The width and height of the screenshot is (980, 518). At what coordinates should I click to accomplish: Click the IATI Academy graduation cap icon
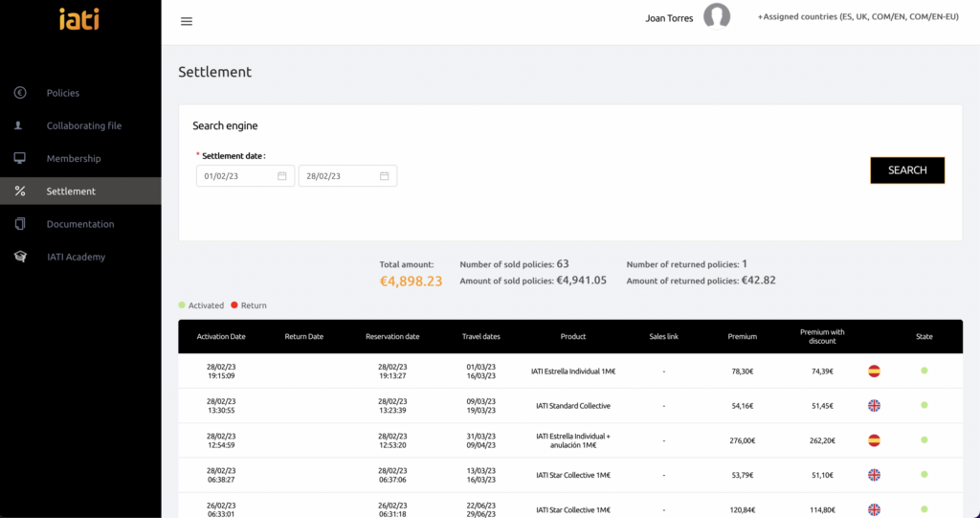pos(19,257)
